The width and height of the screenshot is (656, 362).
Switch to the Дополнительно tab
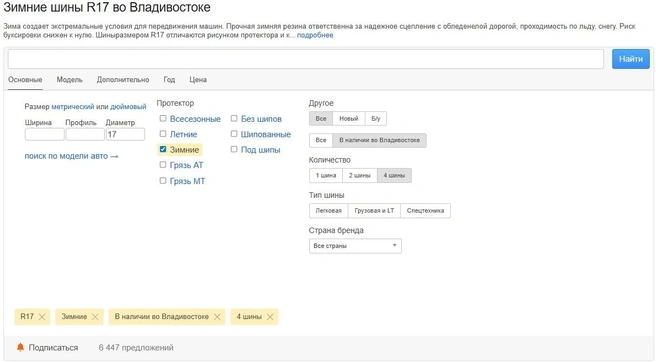click(123, 80)
